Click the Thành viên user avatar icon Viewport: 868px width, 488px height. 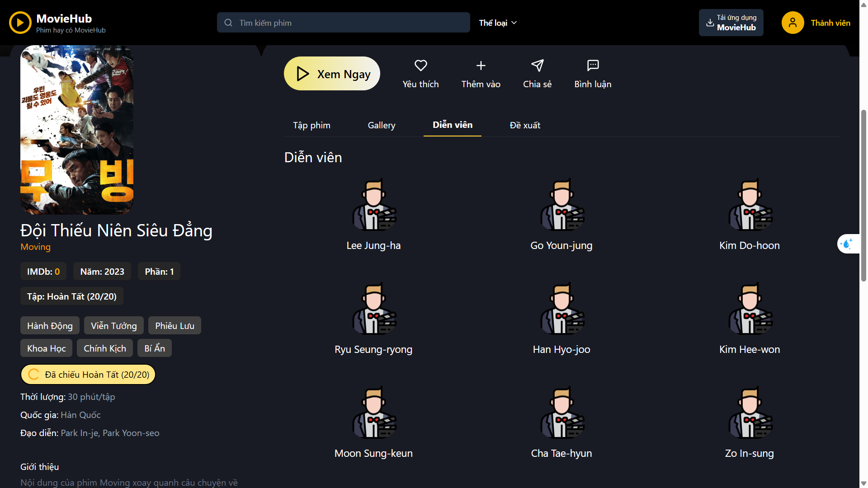793,23
